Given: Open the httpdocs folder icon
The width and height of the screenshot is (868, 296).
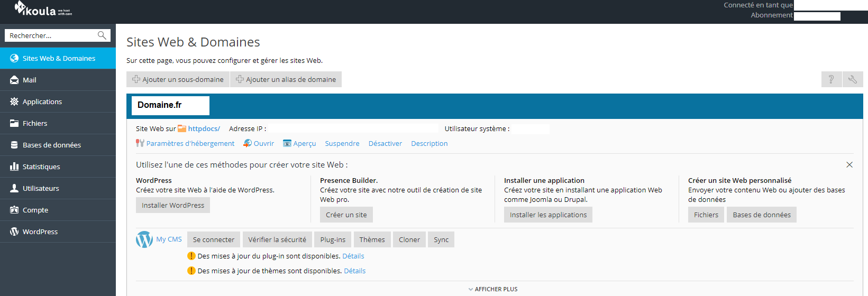Looking at the screenshot, I should point(182,128).
